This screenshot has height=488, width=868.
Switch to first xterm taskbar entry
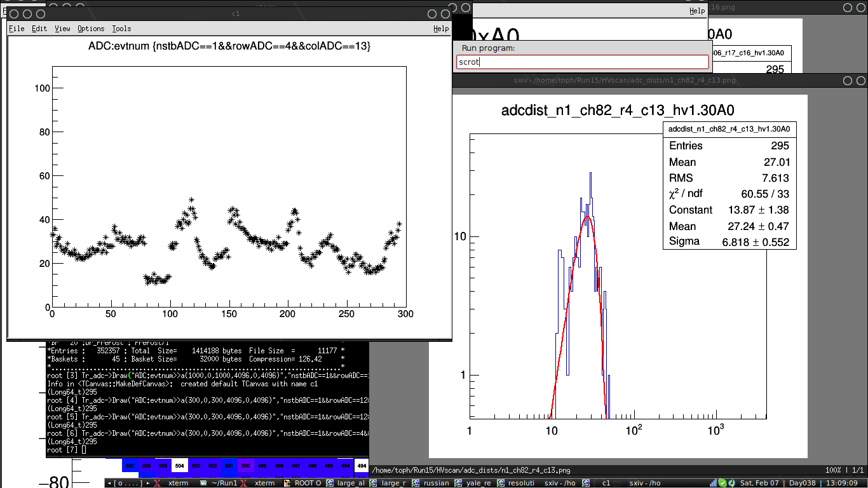click(x=177, y=483)
